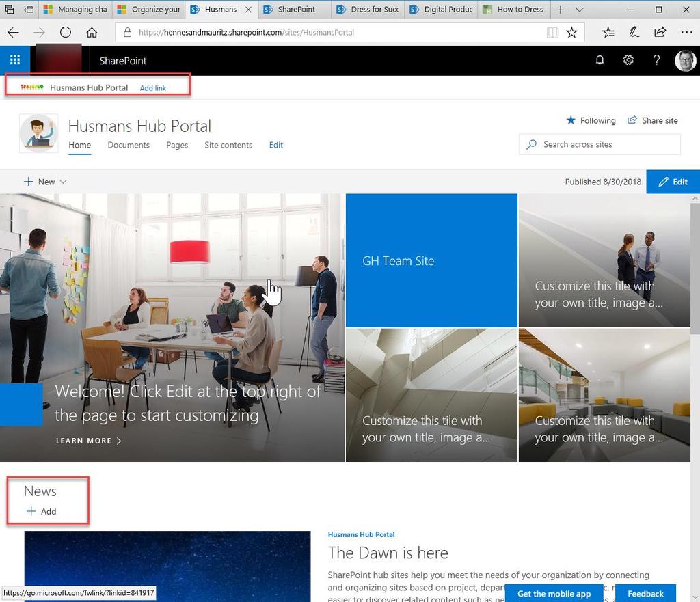This screenshot has width=700, height=602.
Task: Open a new browser tab with plus
Action: (x=561, y=10)
